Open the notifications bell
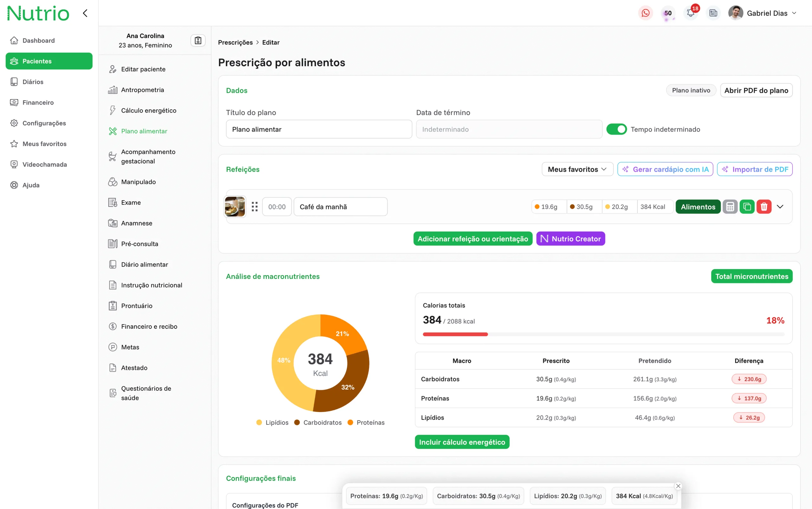Viewport: 812px width, 509px height. point(691,13)
